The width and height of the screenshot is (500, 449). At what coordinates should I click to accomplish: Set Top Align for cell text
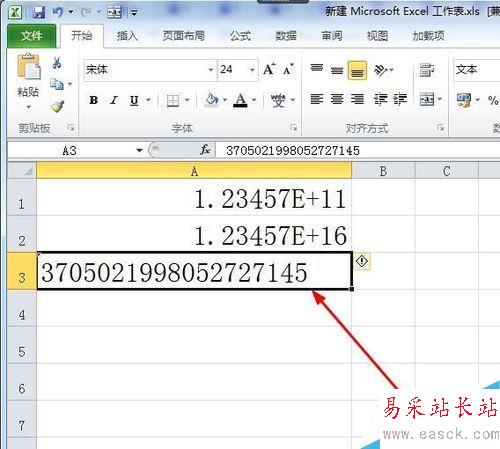[317, 69]
